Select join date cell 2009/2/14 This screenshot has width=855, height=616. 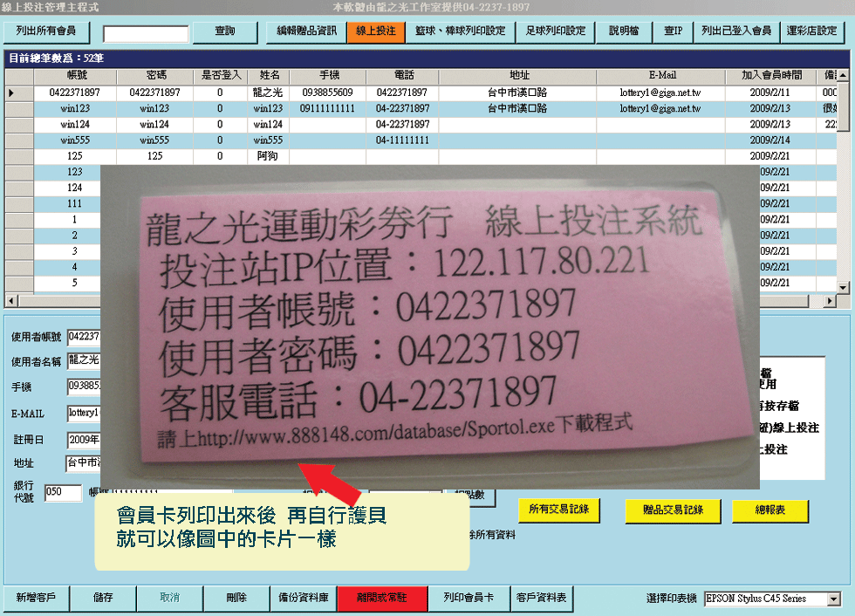[771, 140]
